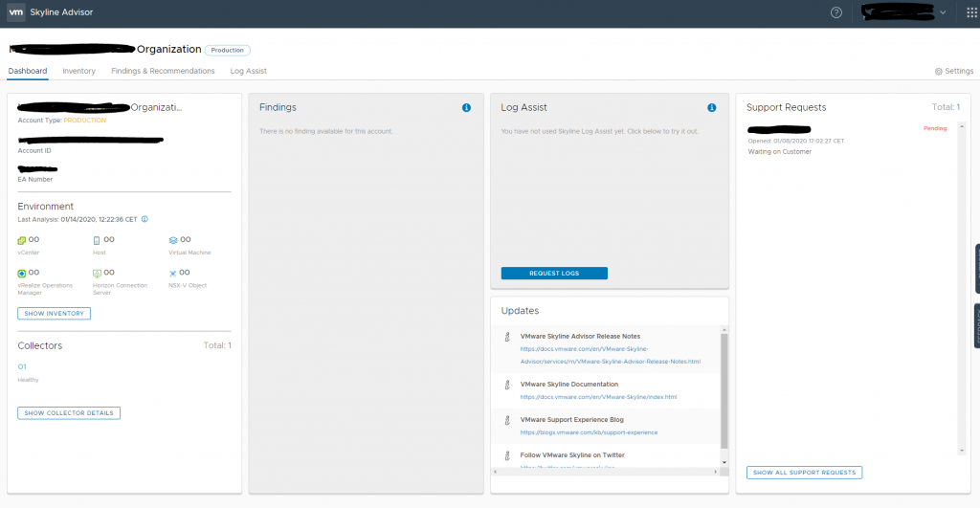Click the VMware vm logo

16,12
